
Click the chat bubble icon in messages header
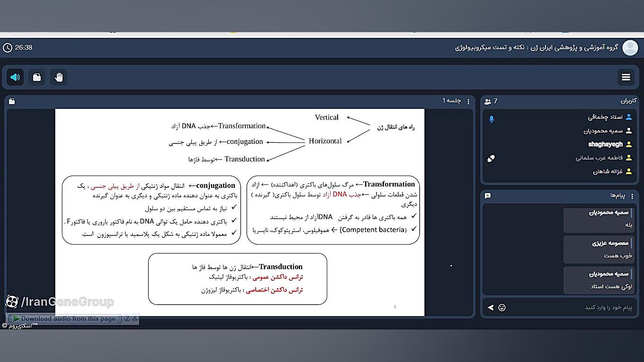click(488, 196)
